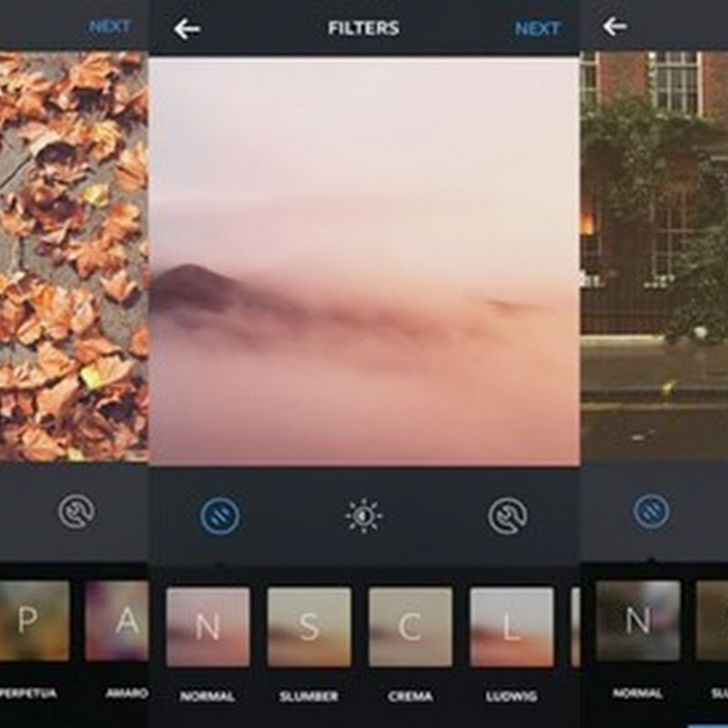Click the LUDWIG label text
Viewport: 728px width, 728px height.
tap(511, 696)
